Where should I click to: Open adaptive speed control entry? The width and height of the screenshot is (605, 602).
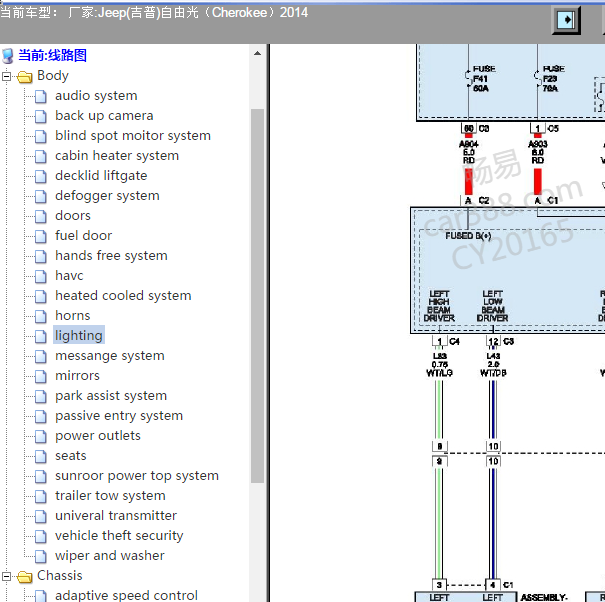click(126, 595)
